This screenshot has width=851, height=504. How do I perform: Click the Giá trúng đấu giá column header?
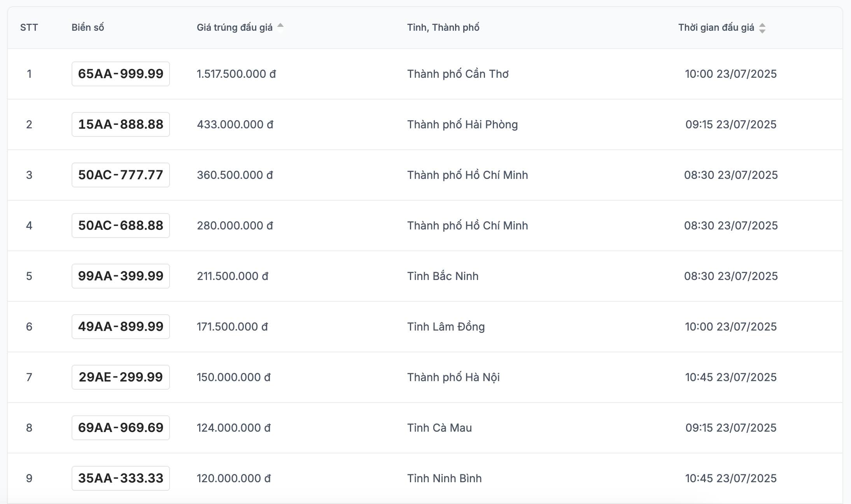tap(235, 28)
